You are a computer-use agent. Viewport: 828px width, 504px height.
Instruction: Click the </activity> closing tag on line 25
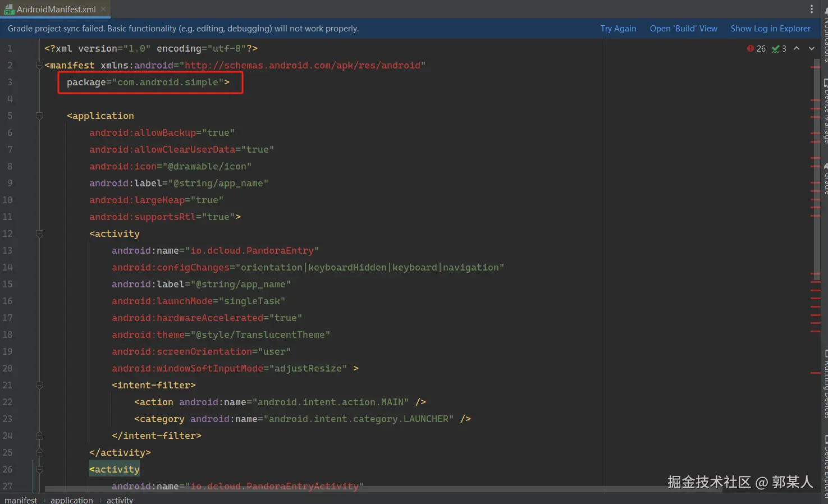tap(120, 453)
